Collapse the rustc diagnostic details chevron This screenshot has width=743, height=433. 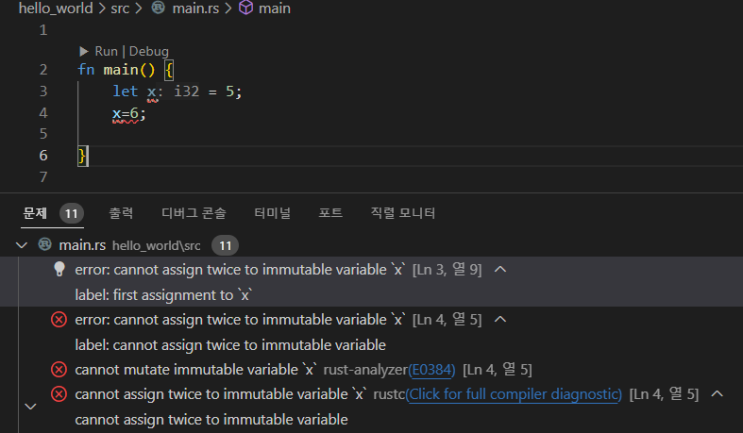click(x=717, y=394)
